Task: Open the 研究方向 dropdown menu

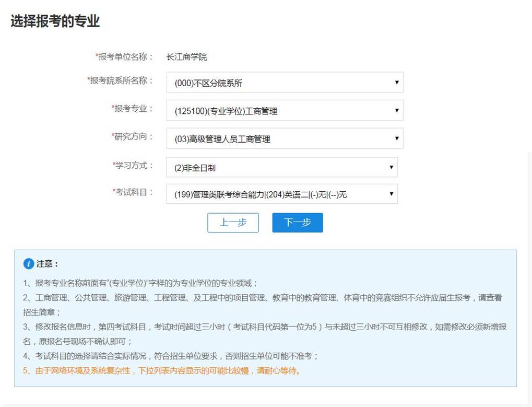Action: (x=285, y=138)
